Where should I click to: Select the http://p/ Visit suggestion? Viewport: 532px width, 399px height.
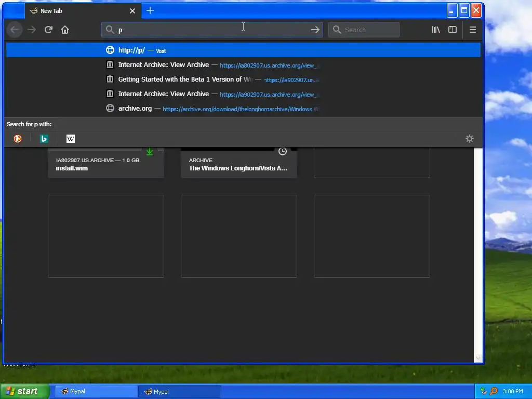click(243, 50)
